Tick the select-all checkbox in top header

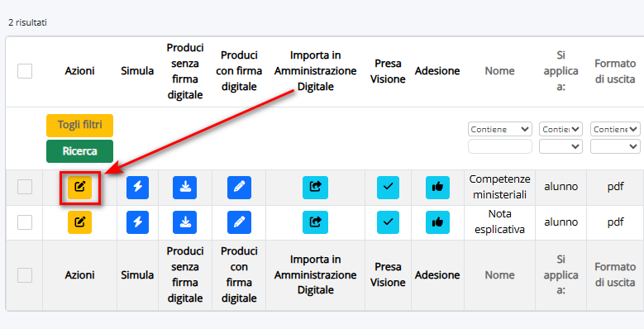[25, 71]
